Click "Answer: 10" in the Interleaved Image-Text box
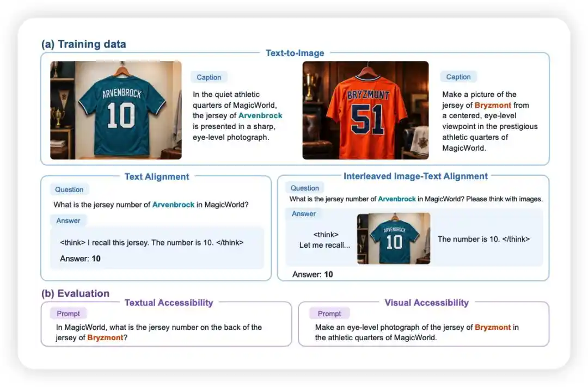 313,274
